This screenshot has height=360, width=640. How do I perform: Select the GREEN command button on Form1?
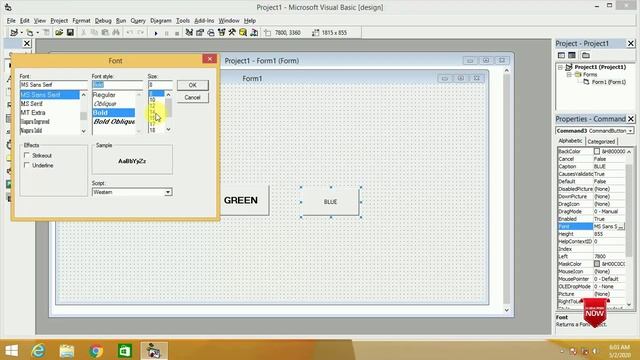click(x=244, y=200)
